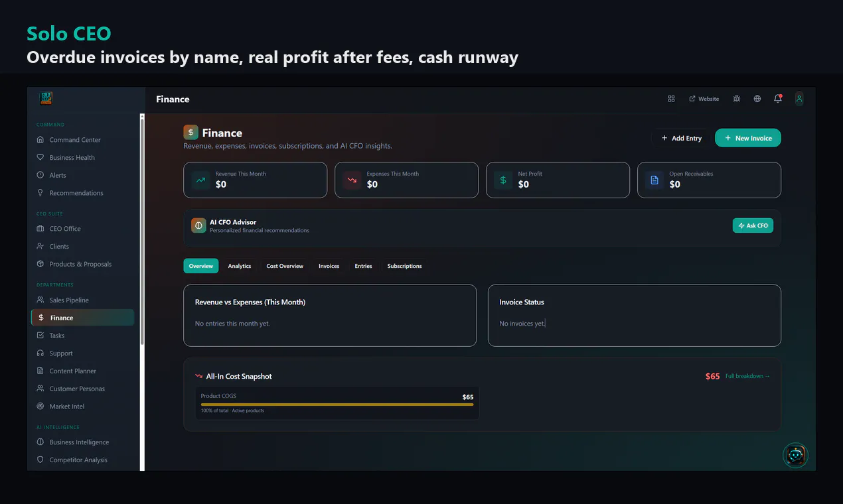Open the Website link in header
The height and width of the screenshot is (504, 843).
pyautogui.click(x=704, y=99)
